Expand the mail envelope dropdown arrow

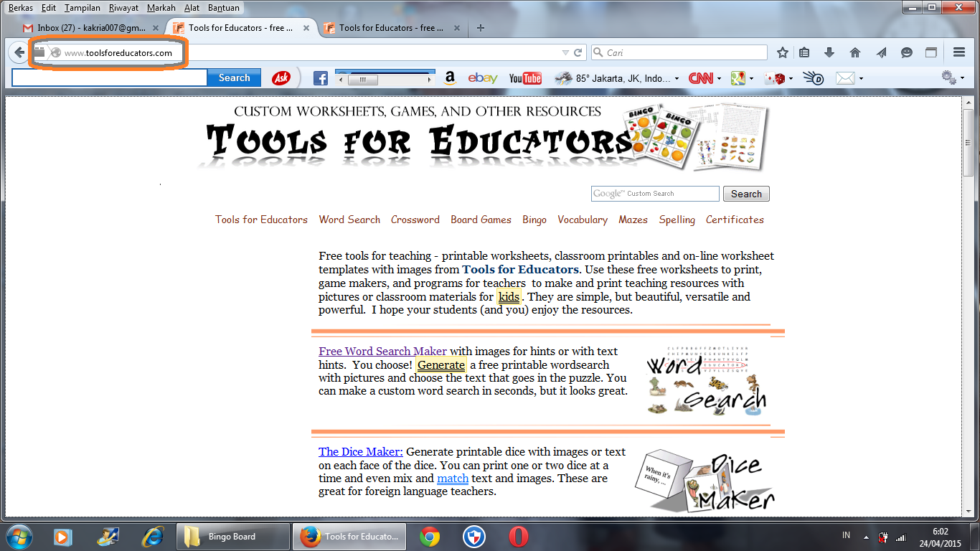point(861,78)
